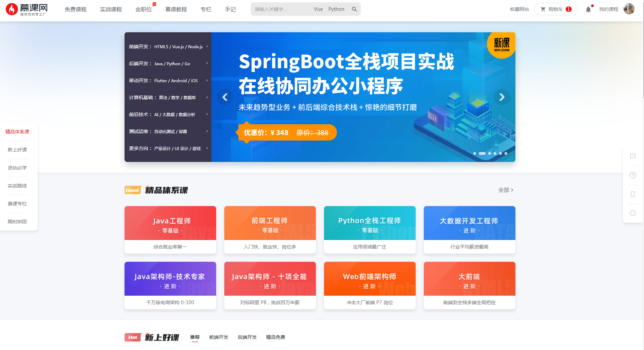This screenshot has width=644, height=350.
Task: Jump to 限时拼团 in left sidebar
Action: [17, 222]
